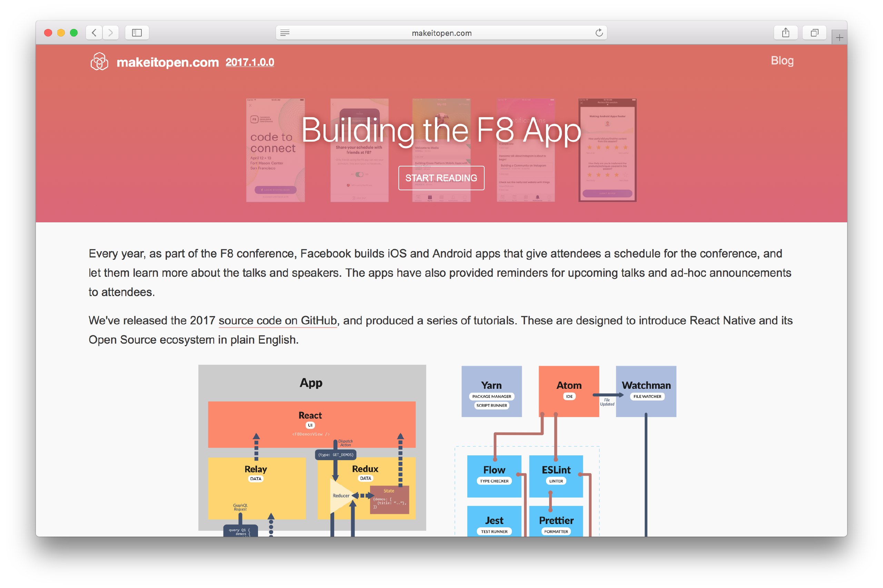Screen dimensions: 883x588
Task: Open Reader view icon in address bar
Action: pyautogui.click(x=285, y=33)
